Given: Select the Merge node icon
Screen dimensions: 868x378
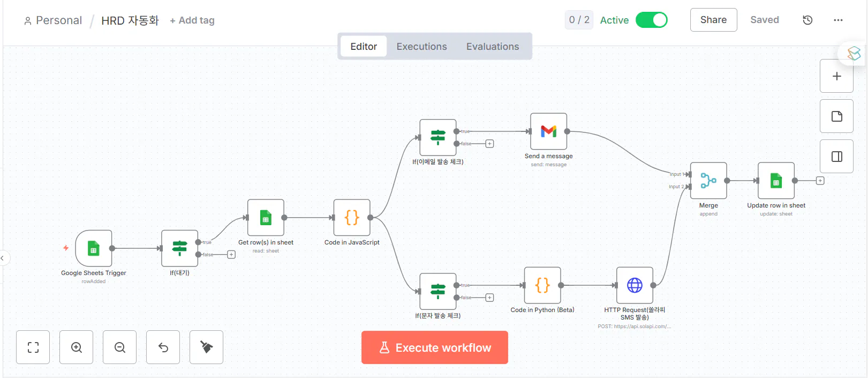Looking at the screenshot, I should tap(708, 181).
